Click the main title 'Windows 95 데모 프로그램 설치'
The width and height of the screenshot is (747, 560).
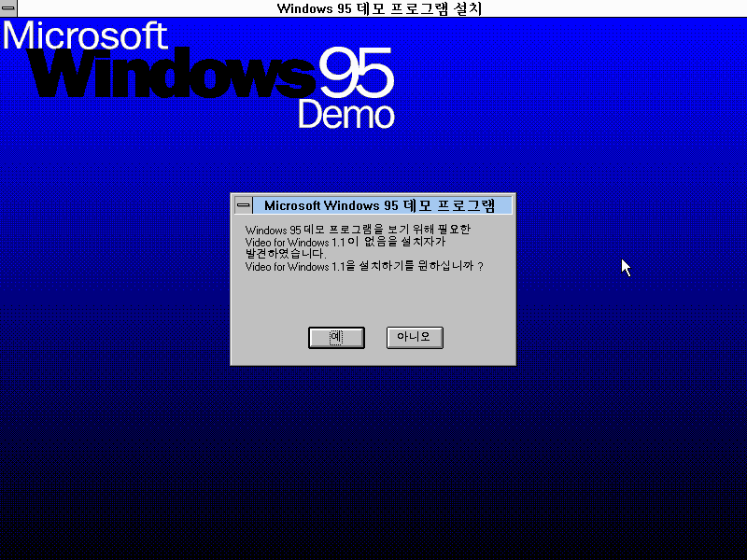[379, 8]
